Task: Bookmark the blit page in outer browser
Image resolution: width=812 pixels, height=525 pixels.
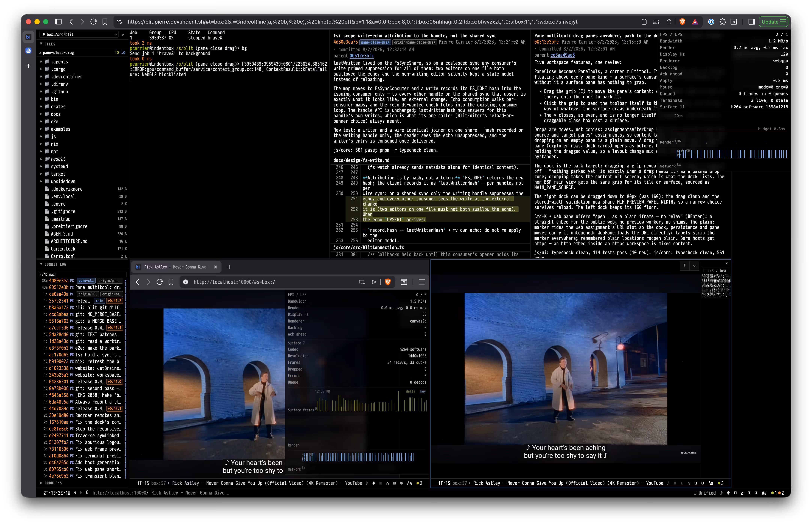Action: pos(105,22)
